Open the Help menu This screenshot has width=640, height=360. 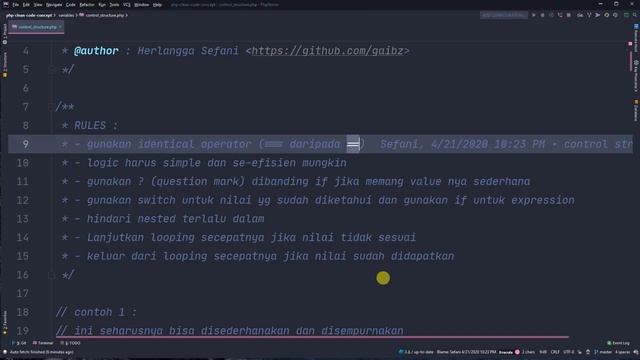tap(157, 4)
